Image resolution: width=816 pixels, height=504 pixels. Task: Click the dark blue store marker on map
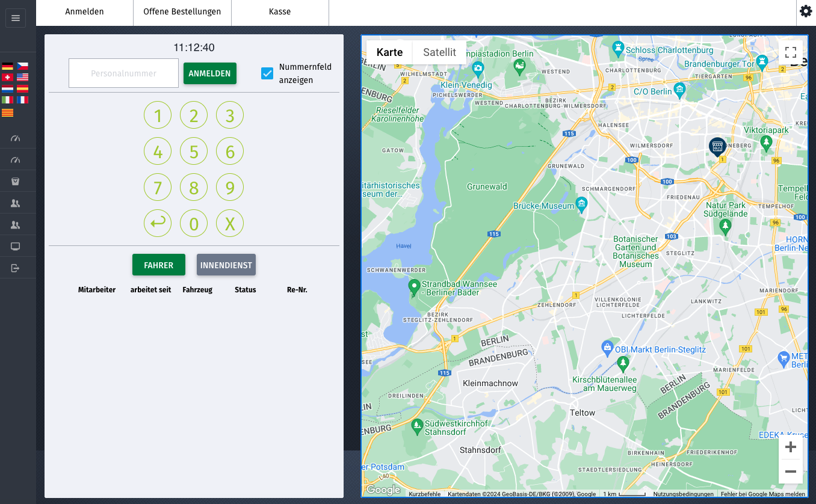(717, 146)
